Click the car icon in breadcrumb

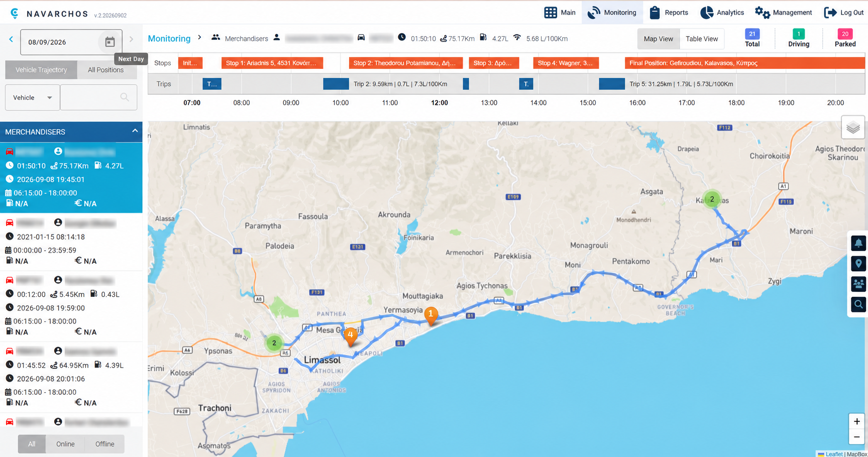(x=361, y=38)
